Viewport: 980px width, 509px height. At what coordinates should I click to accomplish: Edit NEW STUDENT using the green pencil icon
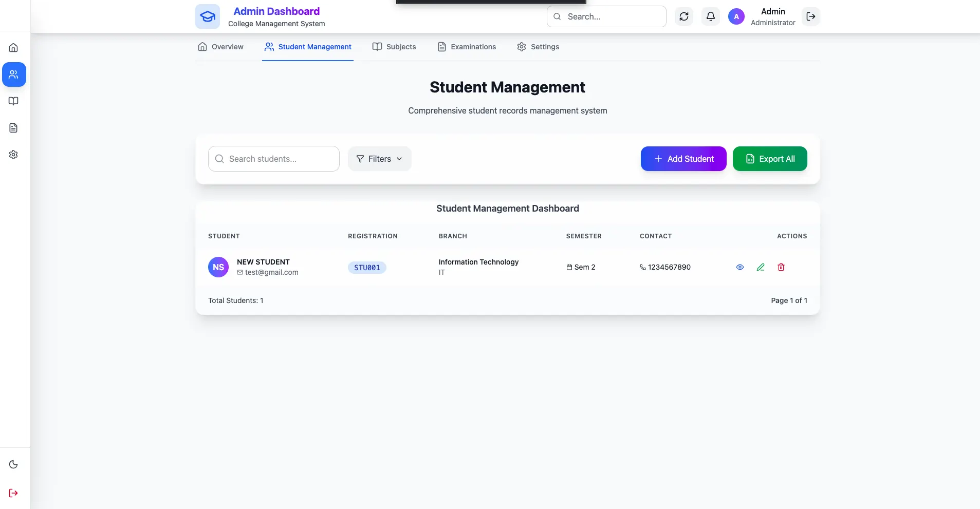[x=761, y=267]
